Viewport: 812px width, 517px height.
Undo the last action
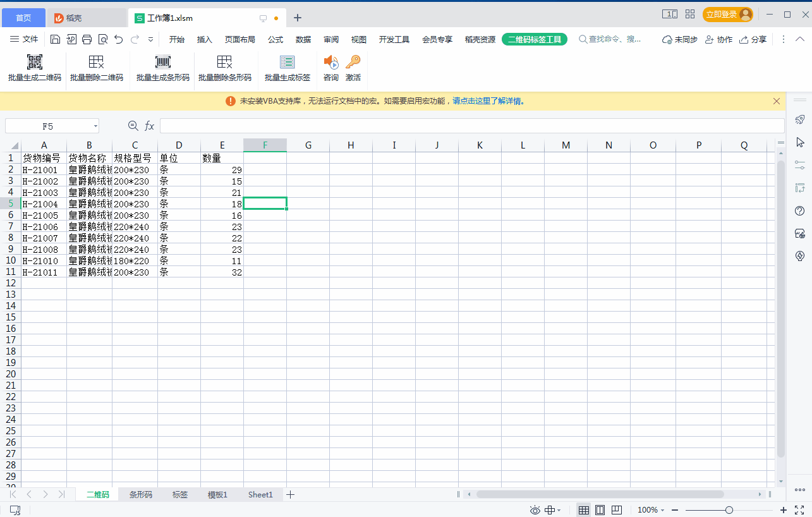(x=119, y=39)
